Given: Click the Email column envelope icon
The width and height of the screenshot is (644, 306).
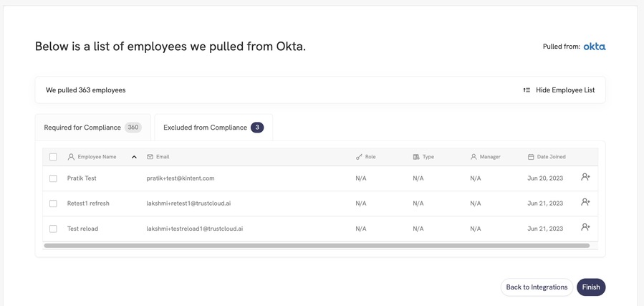Looking at the screenshot, I should [x=150, y=157].
